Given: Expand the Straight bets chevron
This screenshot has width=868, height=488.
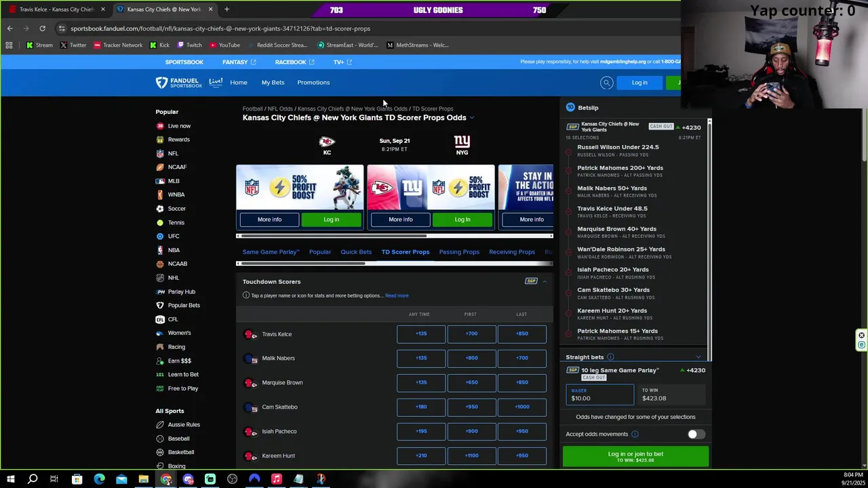Looking at the screenshot, I should point(698,357).
